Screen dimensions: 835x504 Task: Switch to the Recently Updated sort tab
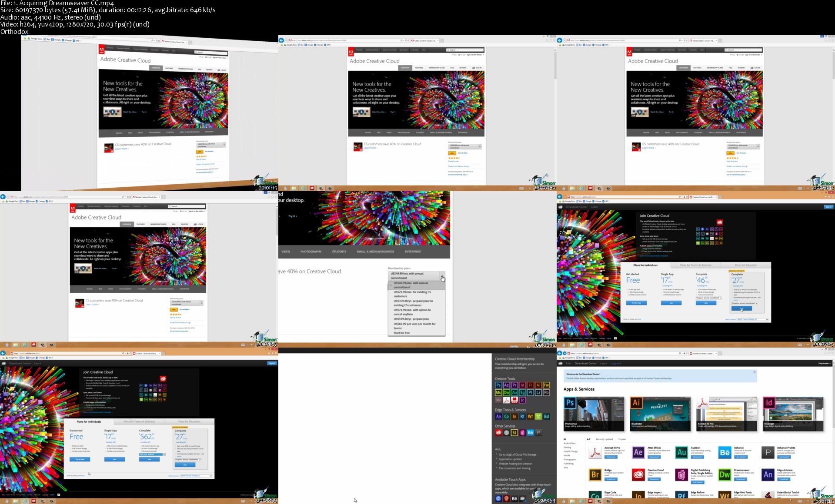[605, 439]
